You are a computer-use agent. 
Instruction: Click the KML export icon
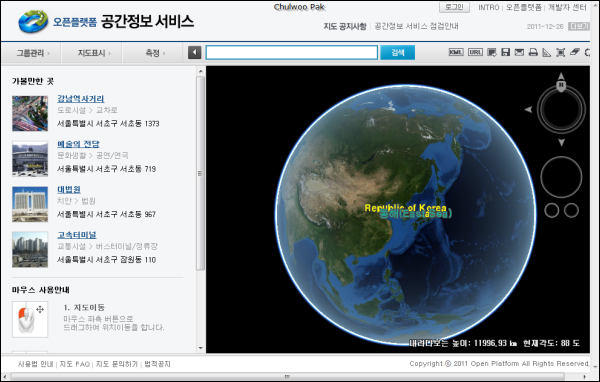tap(456, 52)
